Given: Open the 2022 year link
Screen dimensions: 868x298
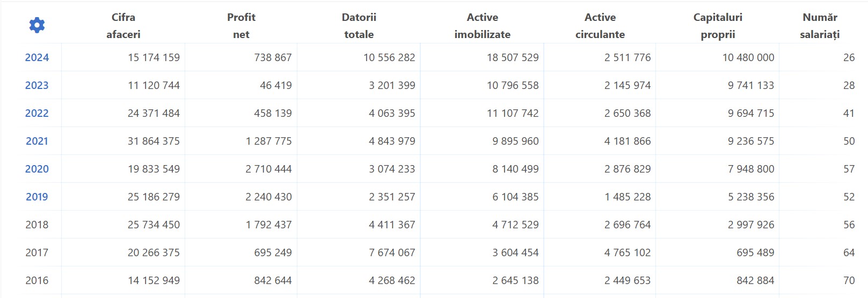Looking at the screenshot, I should [x=37, y=113].
